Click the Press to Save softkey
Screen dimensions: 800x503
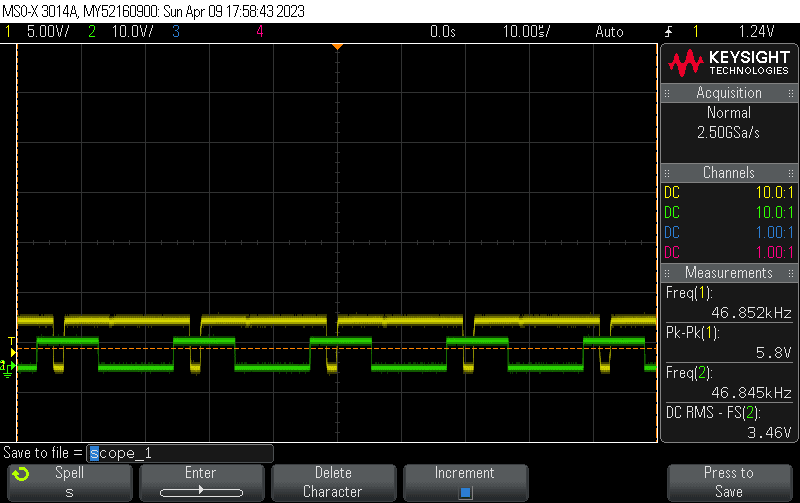(x=728, y=482)
